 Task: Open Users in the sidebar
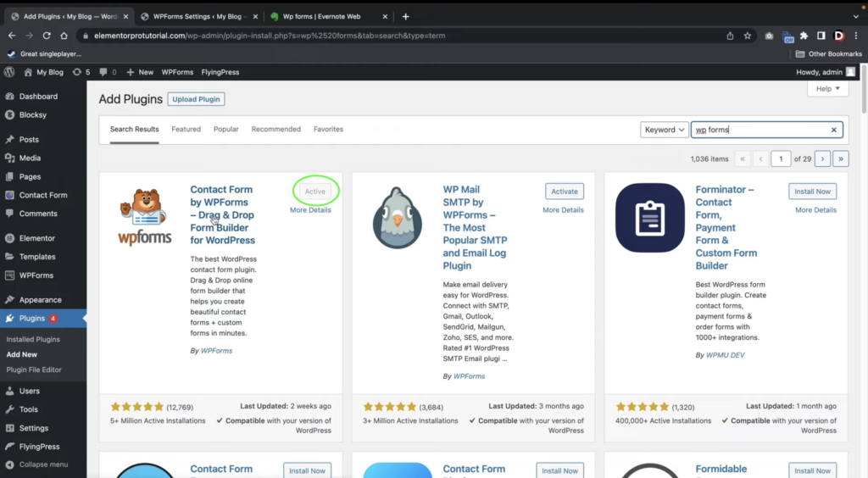pyautogui.click(x=30, y=391)
